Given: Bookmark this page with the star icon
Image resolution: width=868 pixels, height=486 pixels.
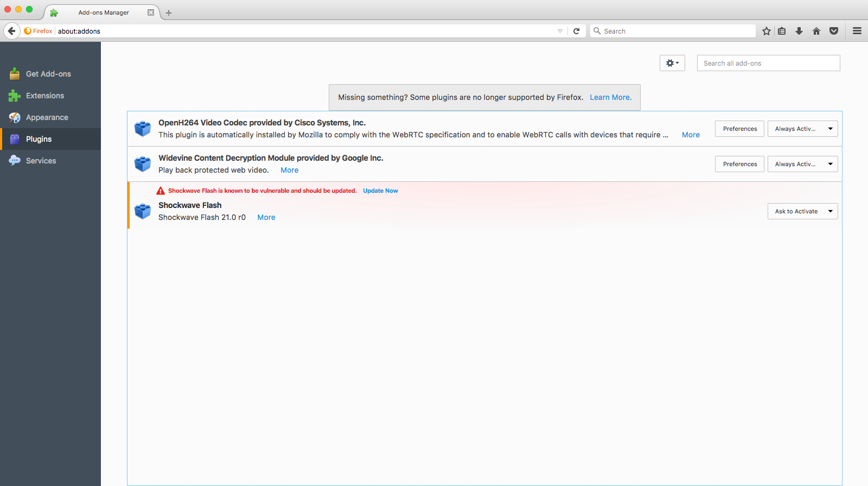Looking at the screenshot, I should (767, 31).
